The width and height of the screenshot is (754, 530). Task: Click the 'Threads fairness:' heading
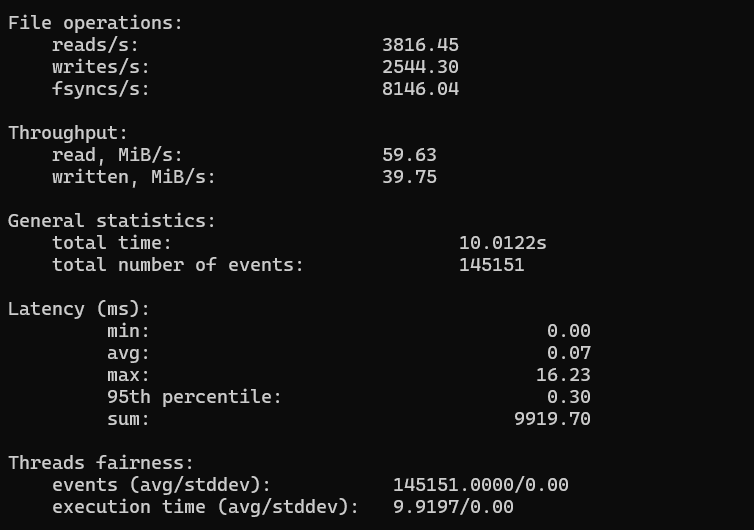pyautogui.click(x=101, y=463)
